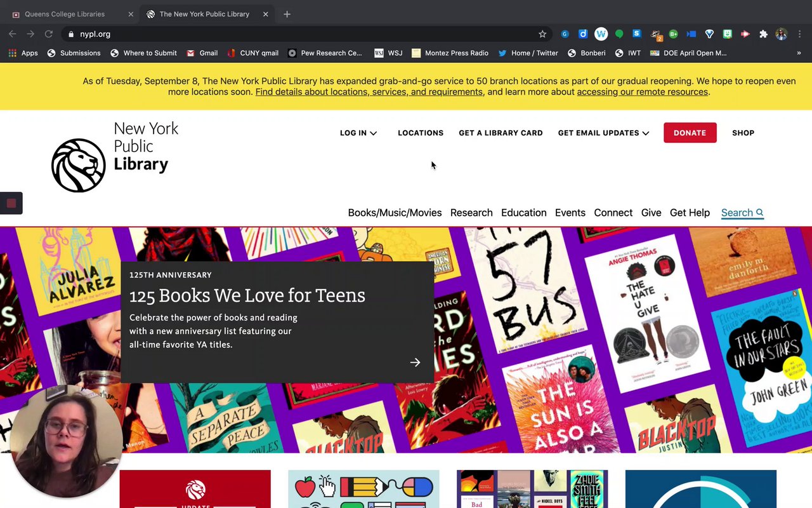Open a new tab with plus icon
The height and width of the screenshot is (508, 812).
coord(287,14)
